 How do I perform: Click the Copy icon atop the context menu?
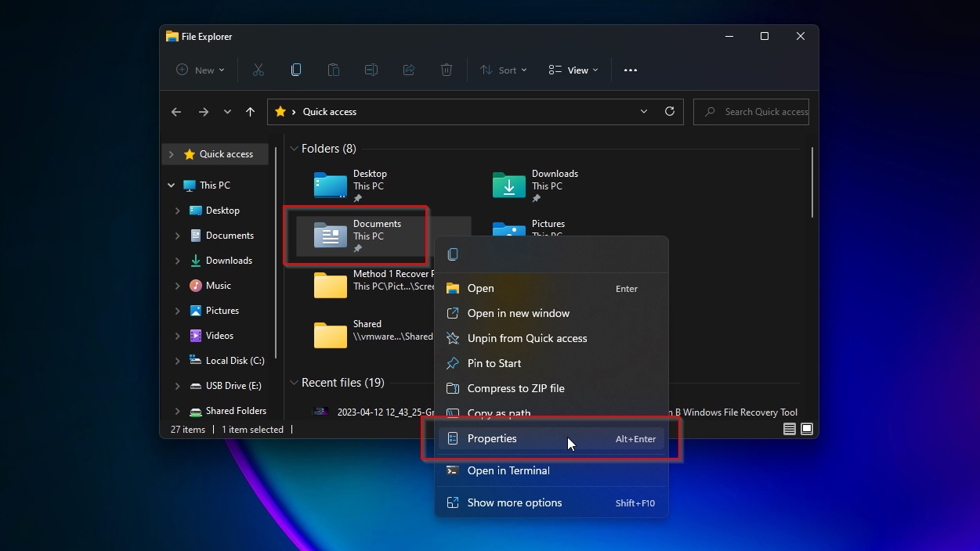pos(453,254)
